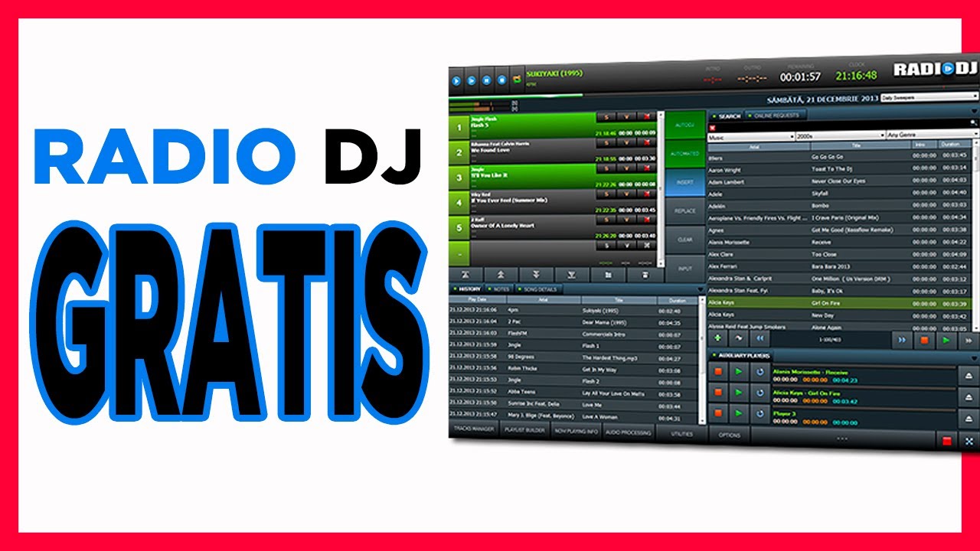Enable REPLACE mode
Image resolution: width=980 pixels, height=551 pixels.
[x=684, y=210]
